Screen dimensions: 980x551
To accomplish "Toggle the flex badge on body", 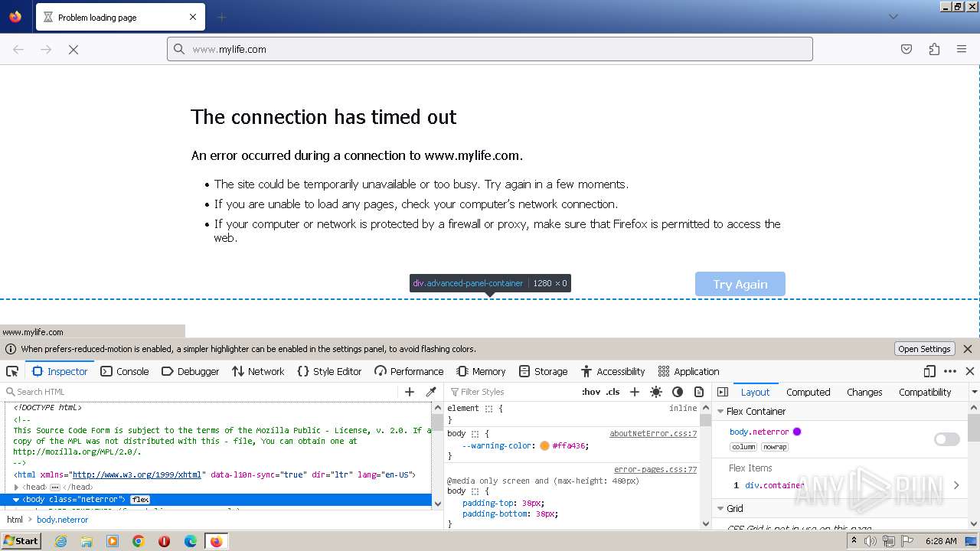I will [140, 500].
